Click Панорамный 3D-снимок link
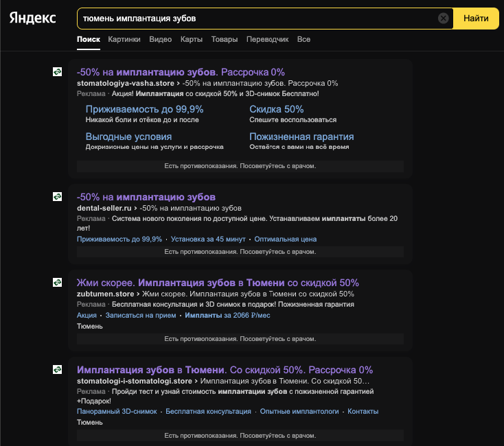Viewport: 504px width, 446px height. click(117, 411)
